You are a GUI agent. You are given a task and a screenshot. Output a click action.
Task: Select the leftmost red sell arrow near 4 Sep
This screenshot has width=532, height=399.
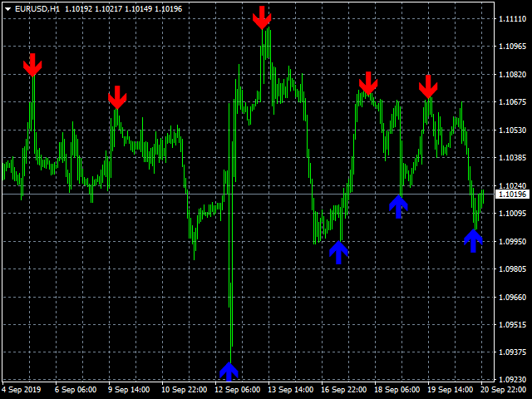[32, 65]
